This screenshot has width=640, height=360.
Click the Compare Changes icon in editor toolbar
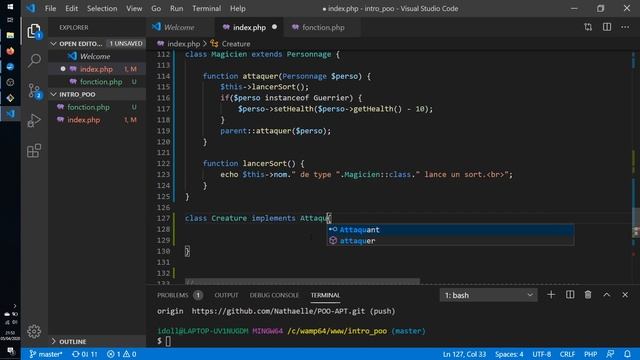(588, 27)
